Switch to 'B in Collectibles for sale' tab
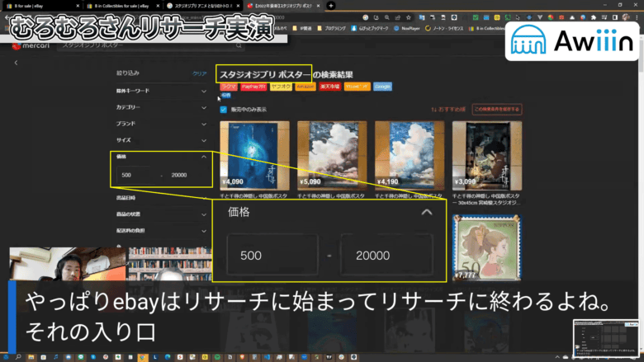The width and height of the screenshot is (644, 362). 122,6
